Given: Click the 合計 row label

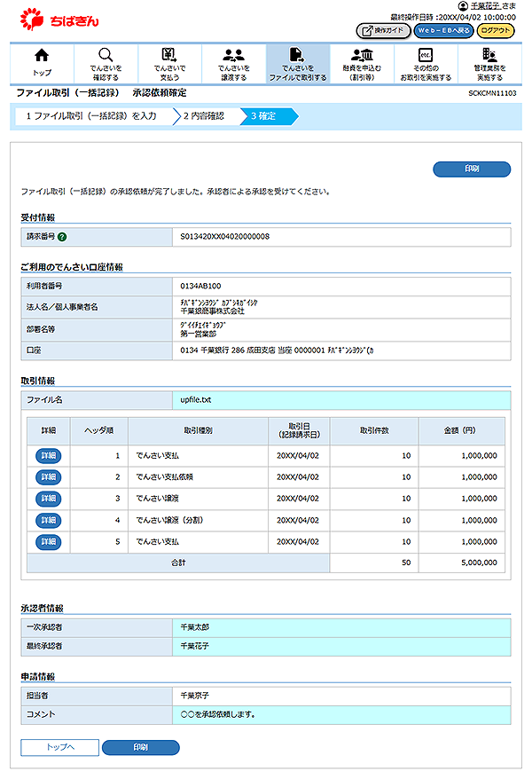Looking at the screenshot, I should [178, 563].
